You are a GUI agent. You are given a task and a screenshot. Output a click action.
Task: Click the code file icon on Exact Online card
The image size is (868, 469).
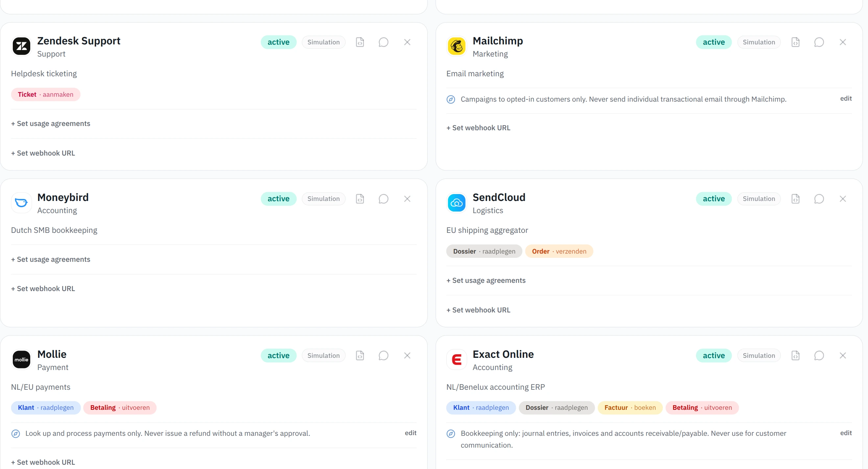point(795,356)
